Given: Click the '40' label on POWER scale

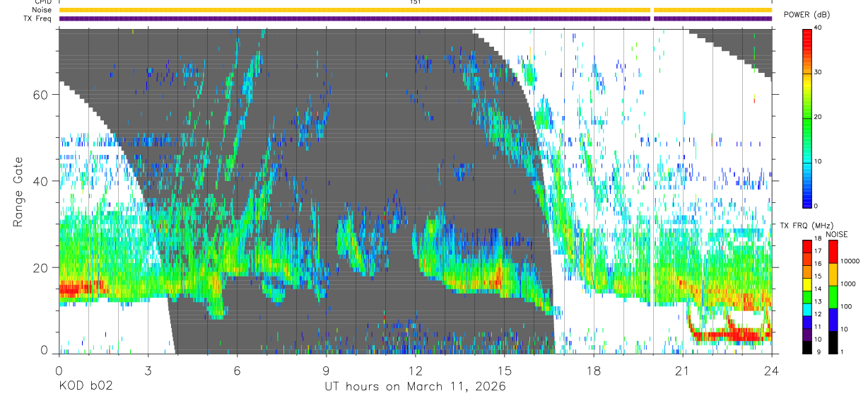Looking at the screenshot, I should 818,28.
